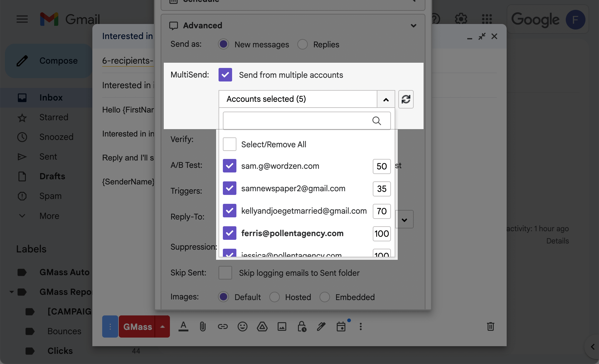
Task: Toggle confidential mode lock icon
Action: pyautogui.click(x=302, y=326)
